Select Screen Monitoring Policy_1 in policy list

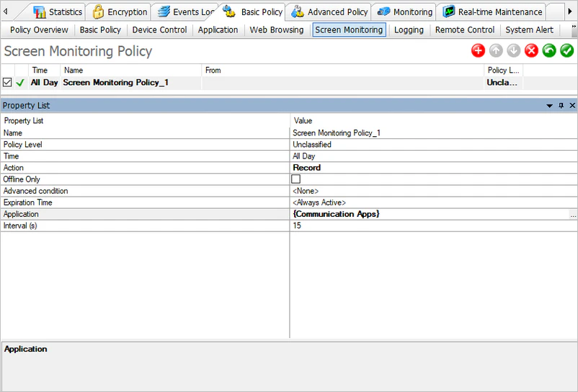click(x=116, y=83)
